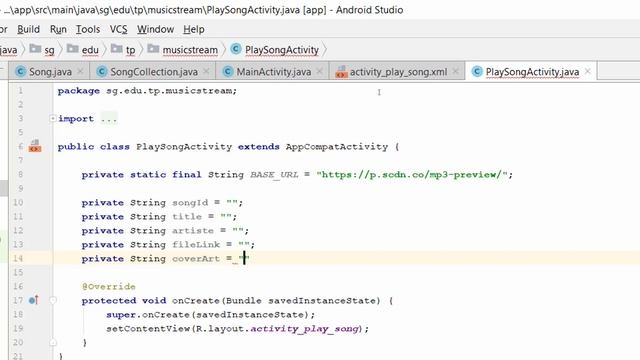
Task: Click the related XML file gutter icon on line 6
Action: pos(35,146)
